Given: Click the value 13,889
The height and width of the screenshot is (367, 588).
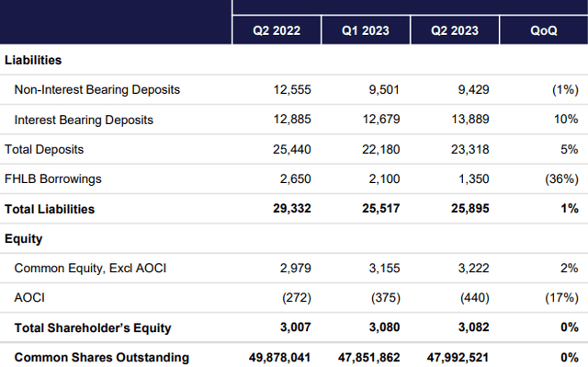Looking at the screenshot, I should coord(470,120).
